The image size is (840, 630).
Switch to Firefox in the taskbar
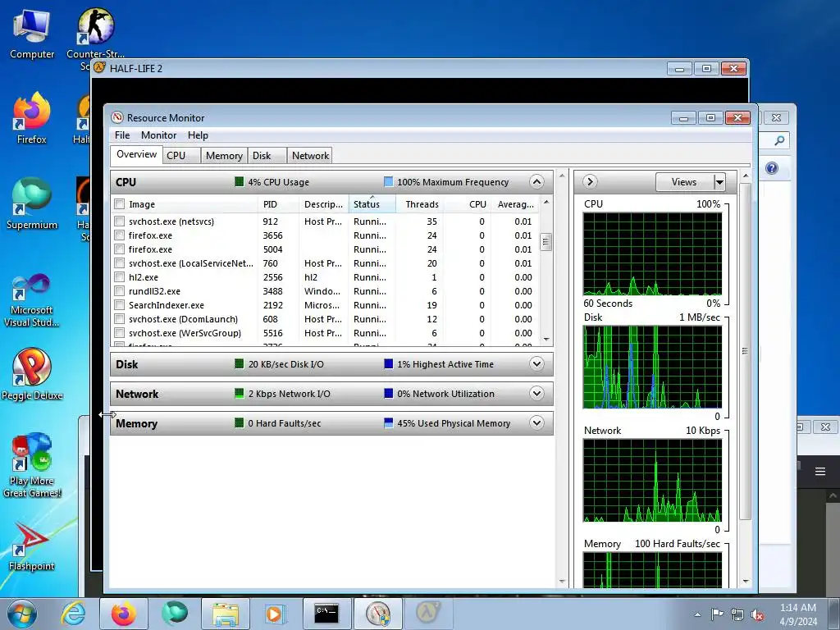click(x=123, y=614)
